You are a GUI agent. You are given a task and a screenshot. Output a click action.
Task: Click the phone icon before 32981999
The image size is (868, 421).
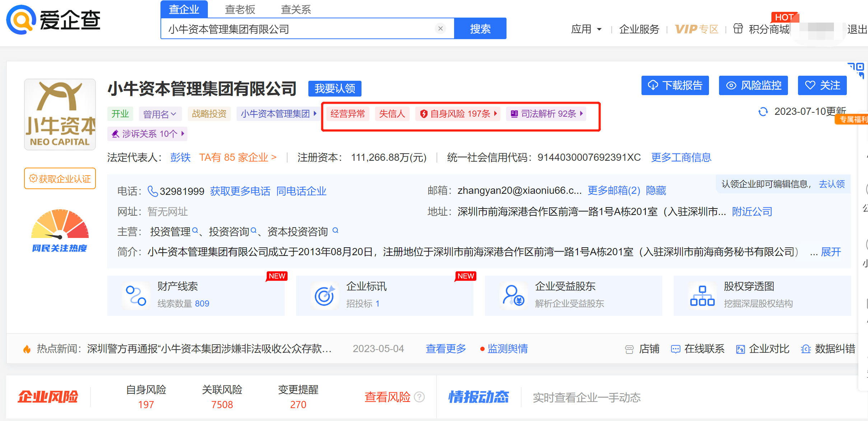153,191
